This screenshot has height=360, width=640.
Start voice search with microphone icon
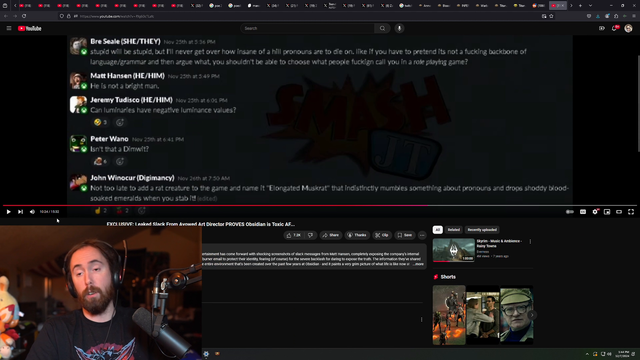pos(399,28)
